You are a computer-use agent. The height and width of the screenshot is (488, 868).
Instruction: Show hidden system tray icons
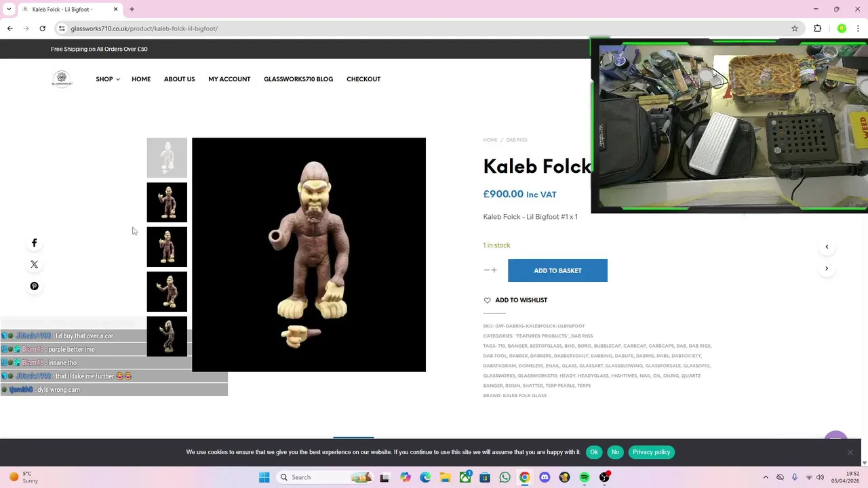(766, 477)
